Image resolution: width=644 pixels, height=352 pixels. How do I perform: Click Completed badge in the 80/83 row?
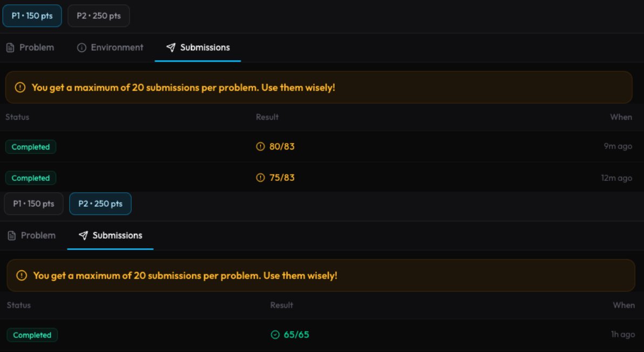click(x=31, y=147)
